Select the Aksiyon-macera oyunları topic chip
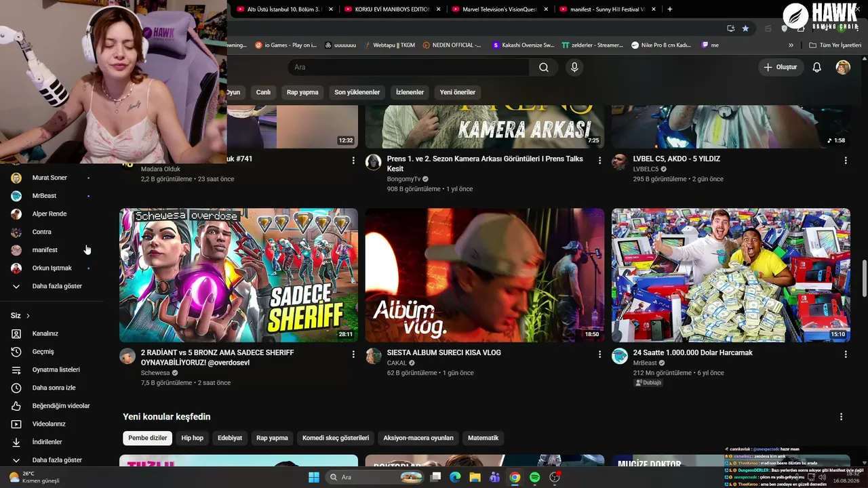This screenshot has height=488, width=868. click(x=418, y=438)
